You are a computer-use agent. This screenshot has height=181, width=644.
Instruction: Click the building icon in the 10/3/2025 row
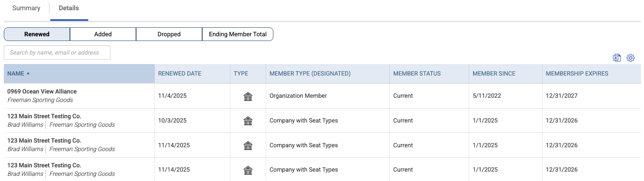248,121
